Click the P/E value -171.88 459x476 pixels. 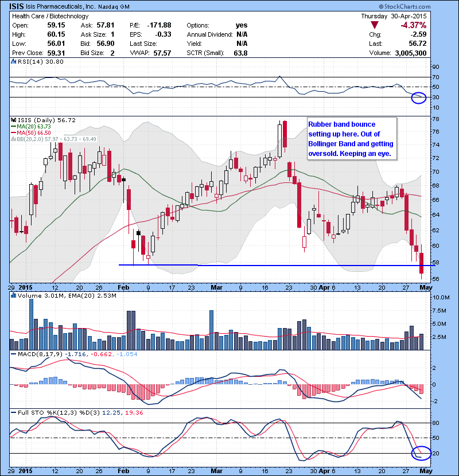coord(159,25)
